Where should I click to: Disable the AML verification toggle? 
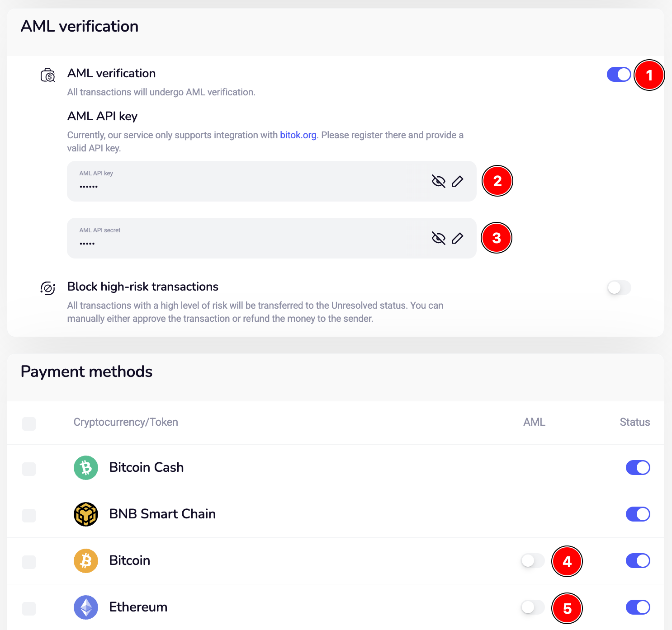pos(619,75)
